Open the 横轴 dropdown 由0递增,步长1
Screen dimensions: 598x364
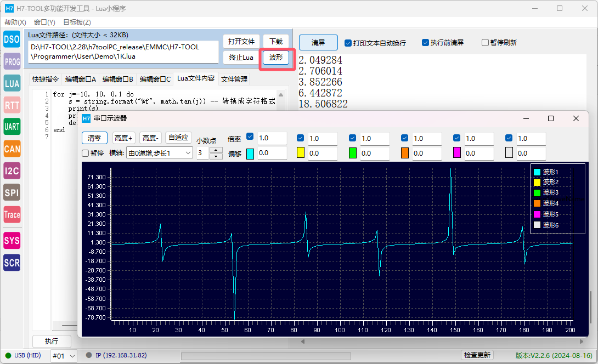(x=160, y=153)
